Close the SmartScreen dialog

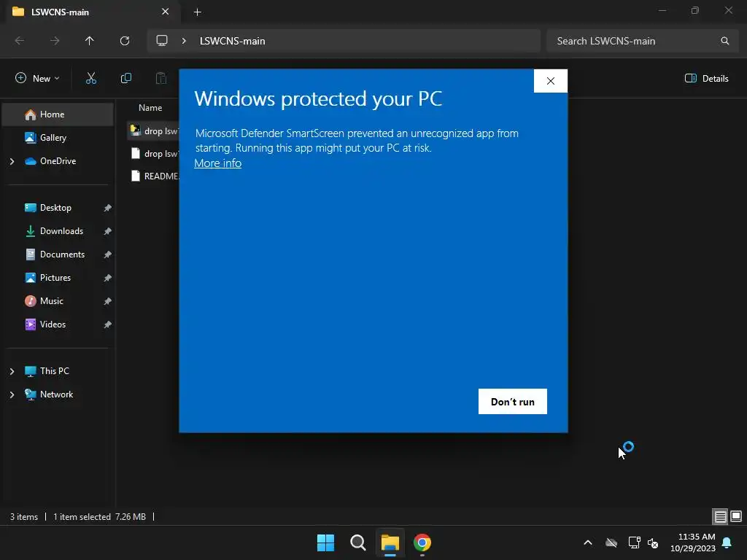coord(550,81)
